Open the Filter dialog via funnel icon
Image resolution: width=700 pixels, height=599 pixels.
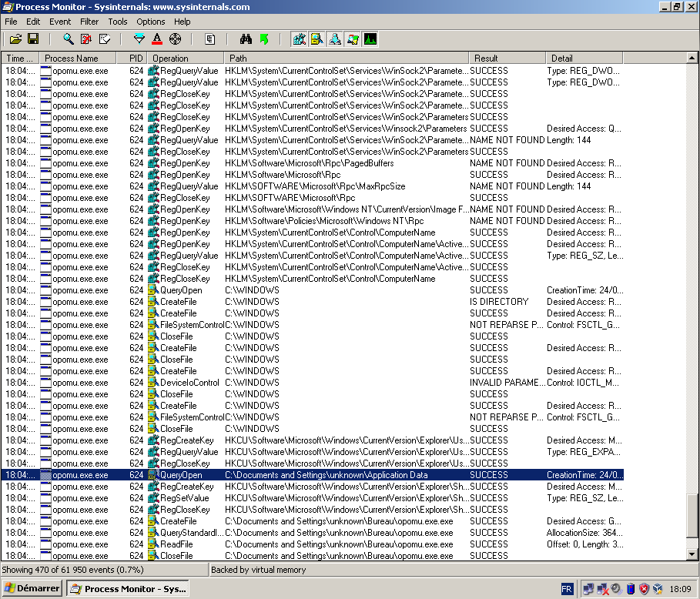[139, 38]
